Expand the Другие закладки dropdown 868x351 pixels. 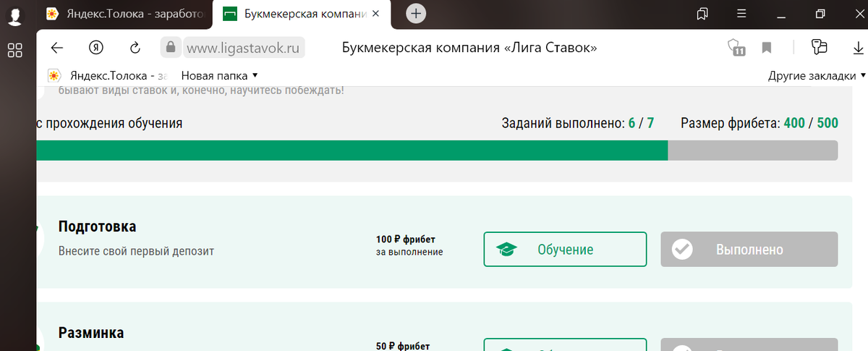[x=817, y=75]
